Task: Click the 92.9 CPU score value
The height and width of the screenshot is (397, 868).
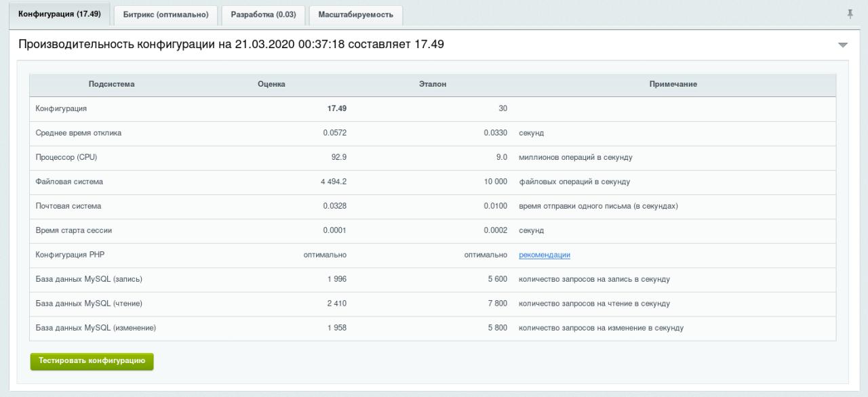Action: (339, 157)
